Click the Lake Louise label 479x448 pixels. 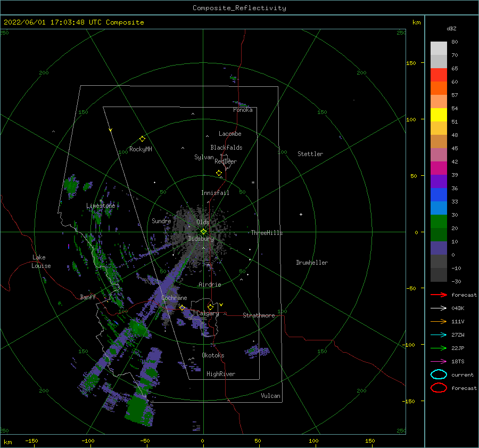coord(41,262)
